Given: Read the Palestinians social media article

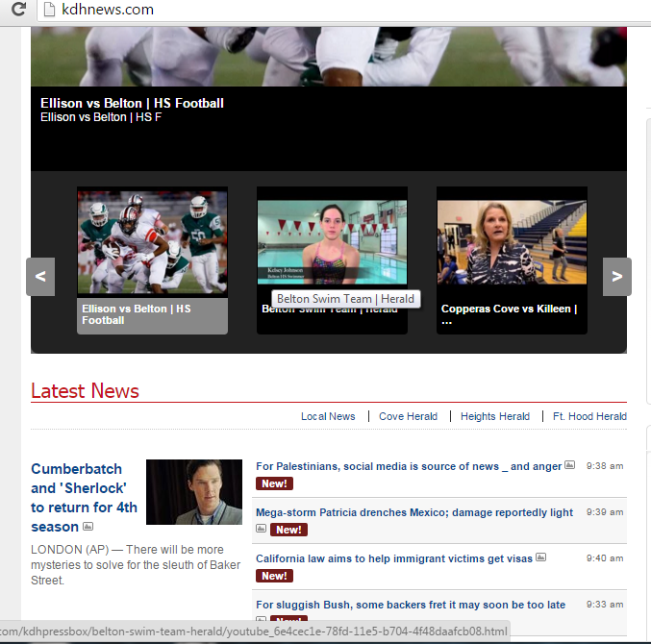Looking at the screenshot, I should pos(409,466).
